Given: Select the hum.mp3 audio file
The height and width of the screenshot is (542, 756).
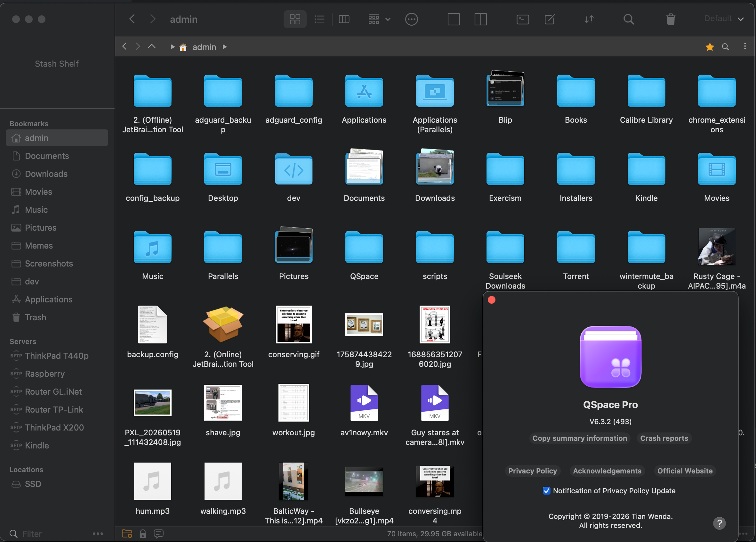Looking at the screenshot, I should pos(153,488).
